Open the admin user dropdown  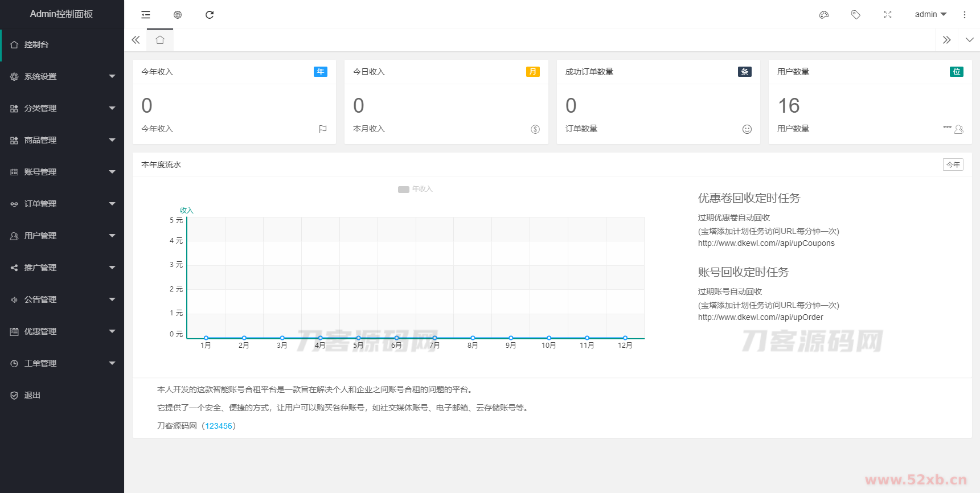tap(930, 15)
